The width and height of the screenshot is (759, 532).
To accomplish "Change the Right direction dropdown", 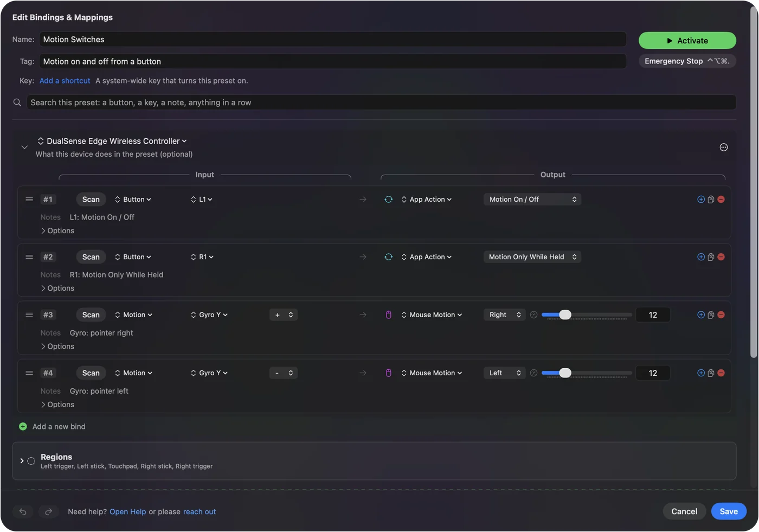I will 504,315.
